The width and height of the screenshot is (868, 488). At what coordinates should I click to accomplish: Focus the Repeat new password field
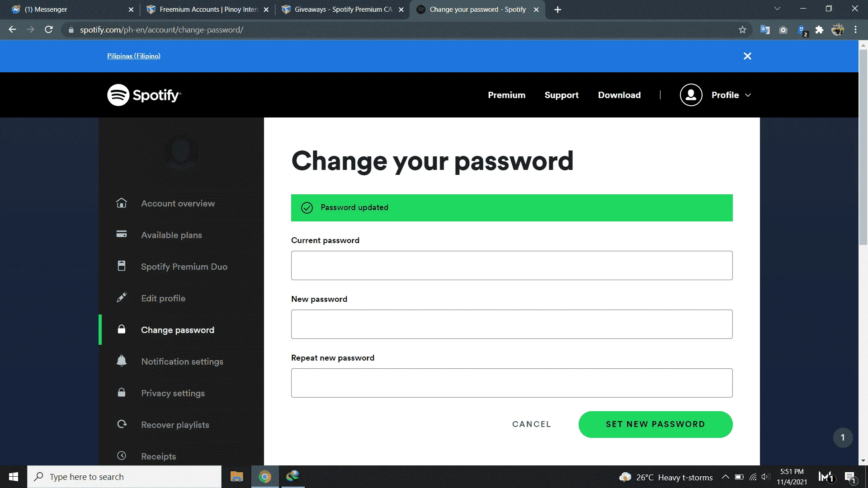point(512,383)
